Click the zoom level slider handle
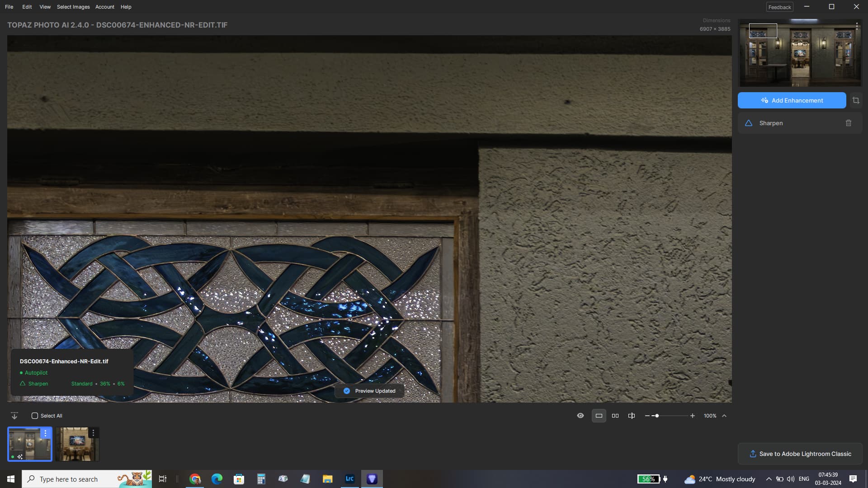This screenshot has height=488, width=868. 657,416
